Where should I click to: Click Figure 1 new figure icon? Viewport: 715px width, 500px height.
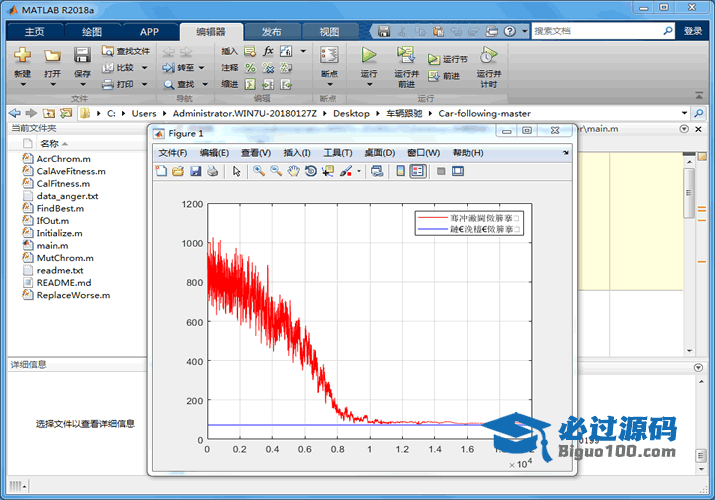[161, 171]
